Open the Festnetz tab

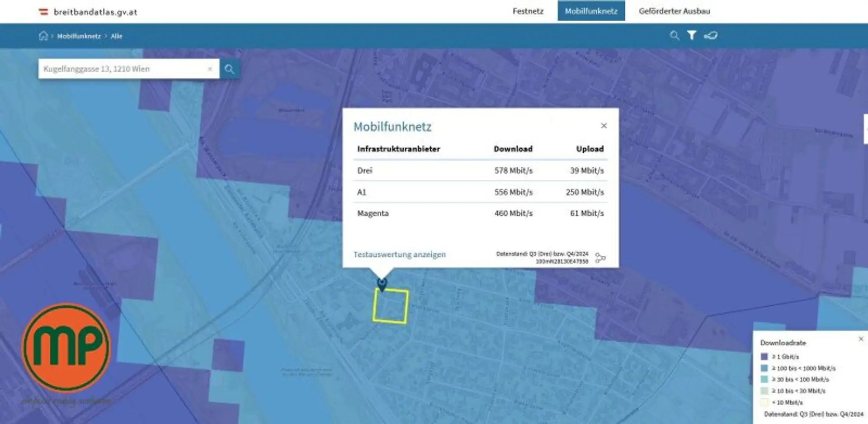(528, 11)
